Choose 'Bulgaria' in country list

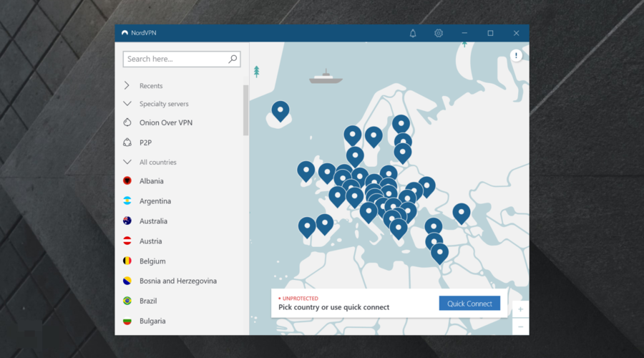coord(152,321)
